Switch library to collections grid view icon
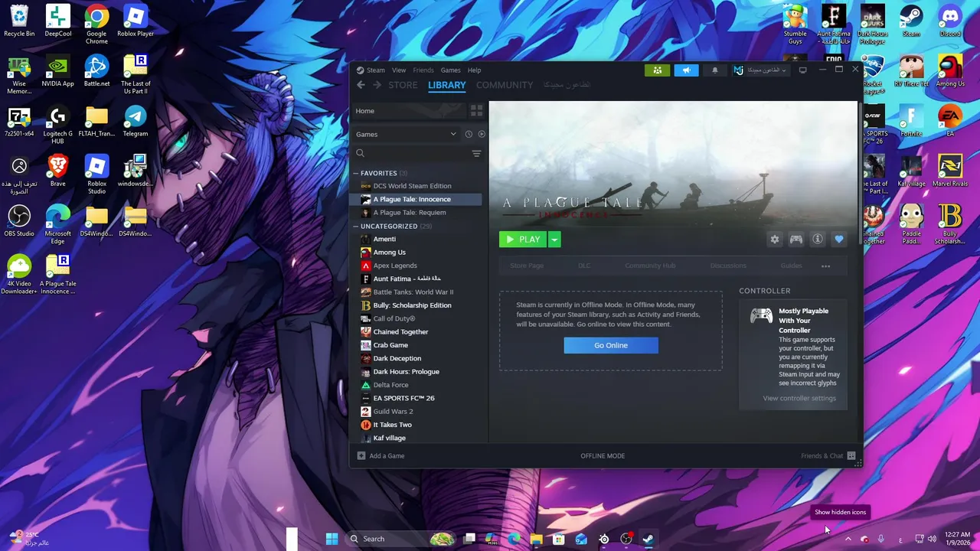980x551 pixels. click(x=476, y=111)
